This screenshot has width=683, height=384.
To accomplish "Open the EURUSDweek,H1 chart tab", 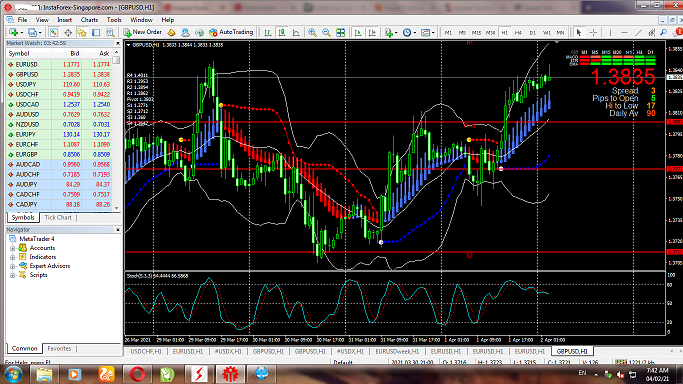I will coord(397,351).
